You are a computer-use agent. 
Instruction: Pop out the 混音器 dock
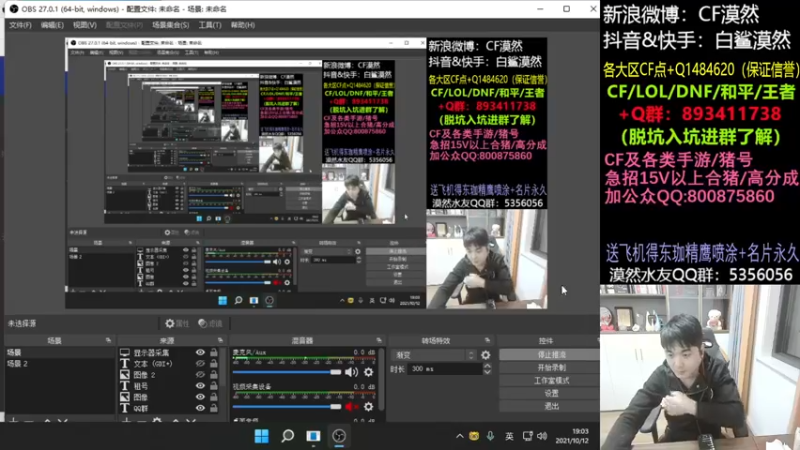[379, 340]
